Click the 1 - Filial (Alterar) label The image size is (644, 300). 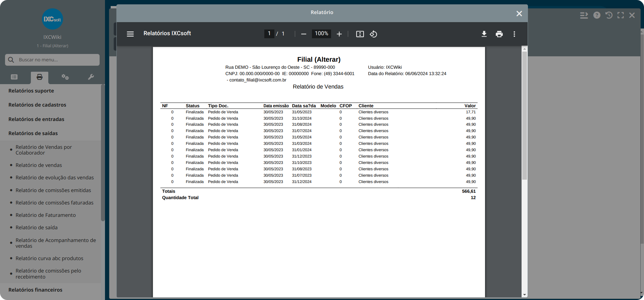(x=52, y=46)
